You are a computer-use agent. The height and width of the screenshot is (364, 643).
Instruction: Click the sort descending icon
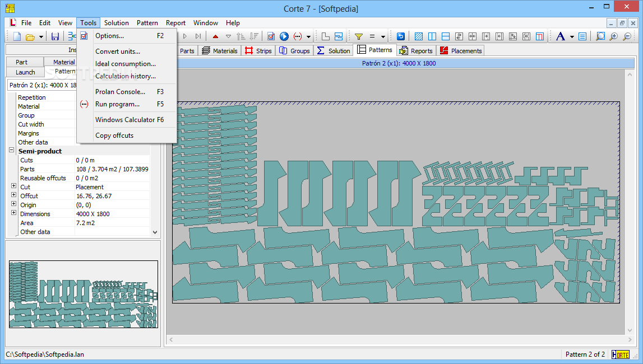(x=254, y=36)
